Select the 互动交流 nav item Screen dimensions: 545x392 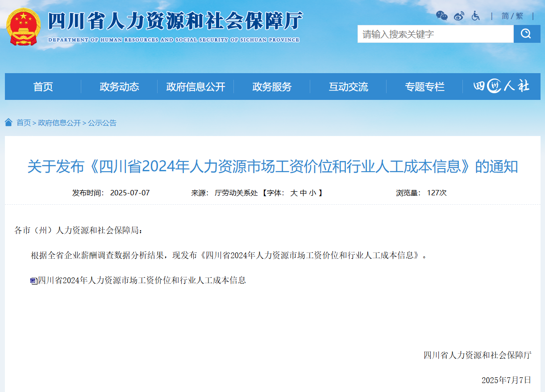coord(348,87)
